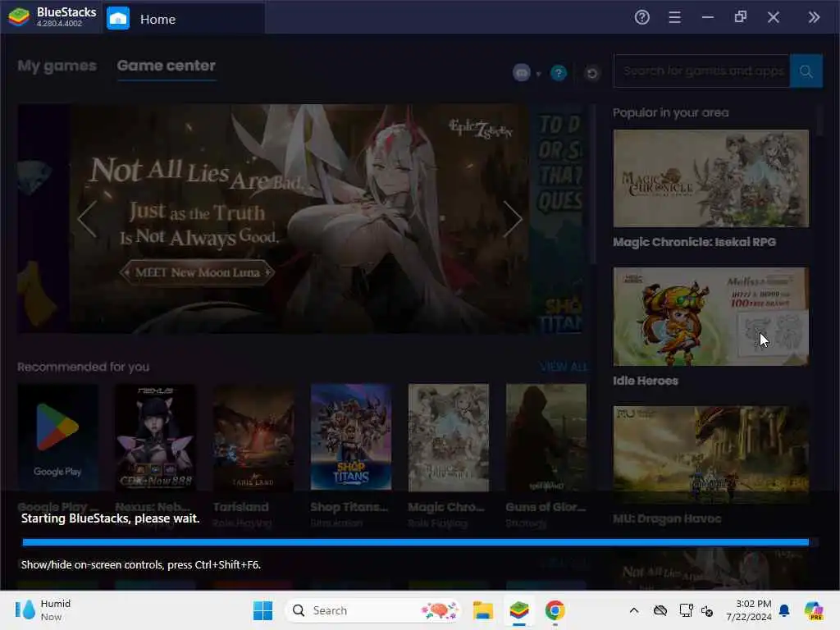Click the MEET New Moon Luna banner button
The height and width of the screenshot is (630, 840).
(x=197, y=272)
